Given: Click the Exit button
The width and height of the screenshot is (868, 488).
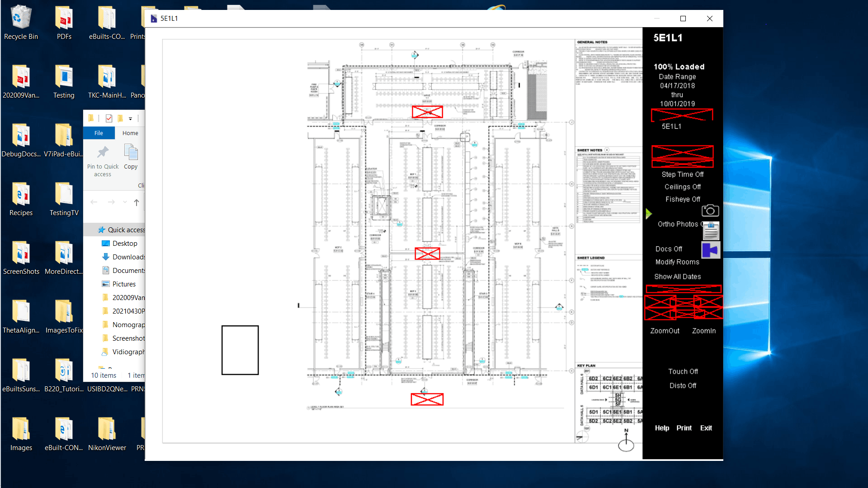Looking at the screenshot, I should click(x=706, y=428).
